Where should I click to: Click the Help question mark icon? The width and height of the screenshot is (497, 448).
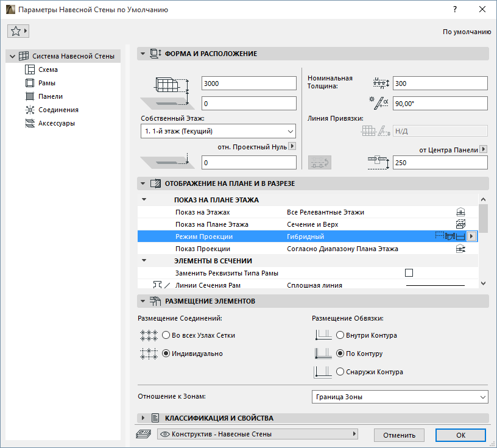point(454,9)
